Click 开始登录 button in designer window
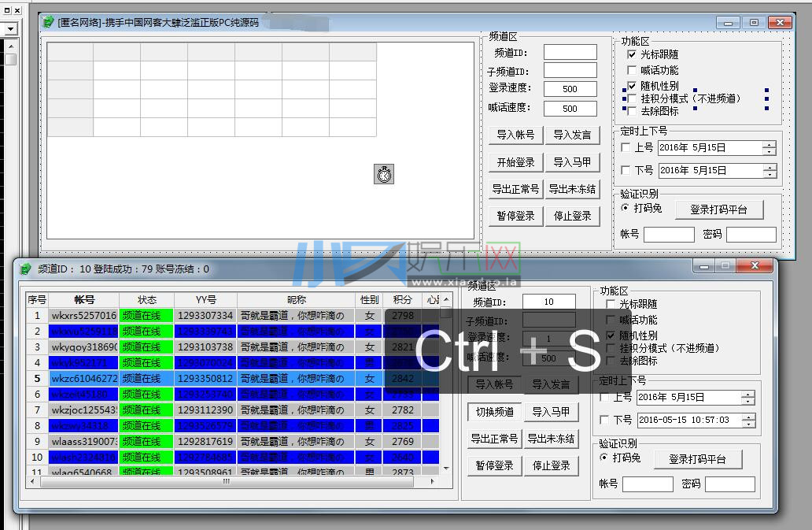The height and width of the screenshot is (530, 812). 515,163
